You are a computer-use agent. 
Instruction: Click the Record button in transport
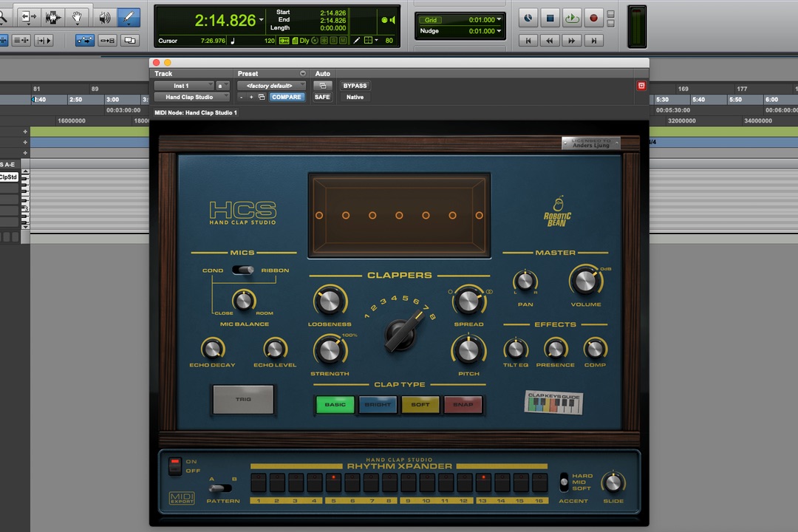pyautogui.click(x=593, y=18)
